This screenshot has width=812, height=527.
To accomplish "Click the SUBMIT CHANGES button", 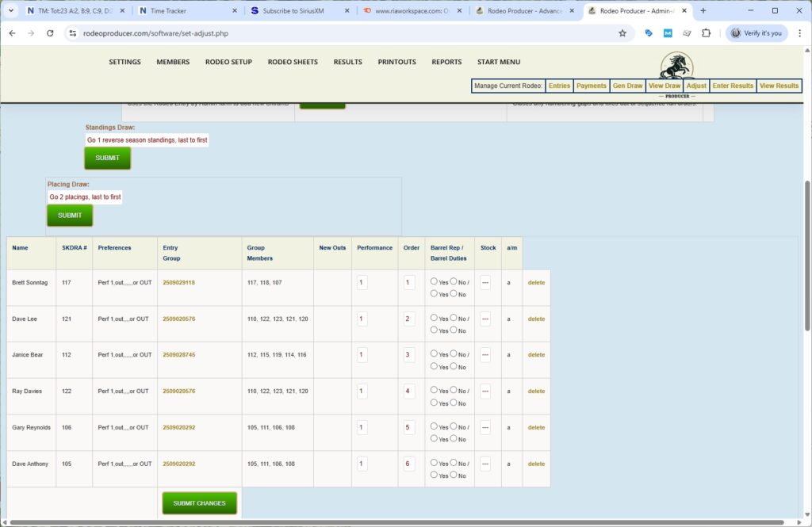I will click(199, 502).
